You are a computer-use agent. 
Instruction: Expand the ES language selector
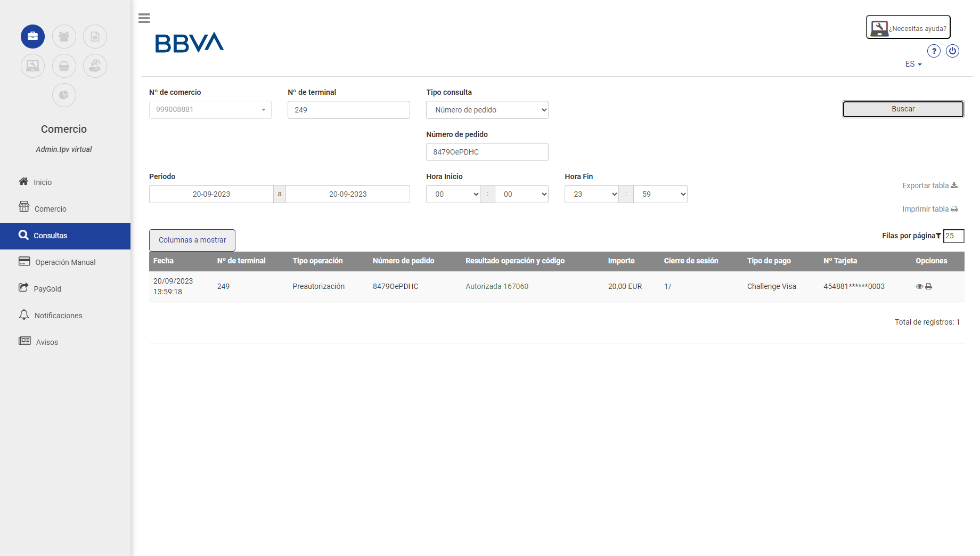click(913, 64)
